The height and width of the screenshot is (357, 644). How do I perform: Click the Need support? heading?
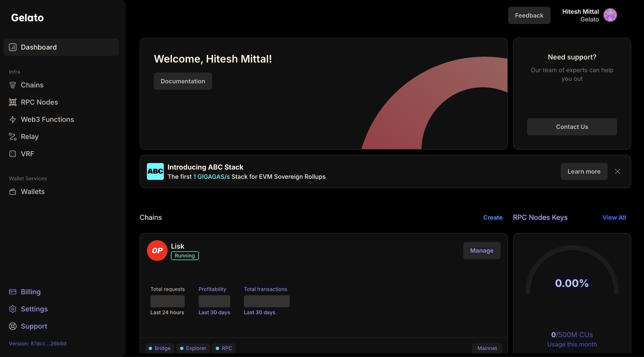pyautogui.click(x=572, y=57)
